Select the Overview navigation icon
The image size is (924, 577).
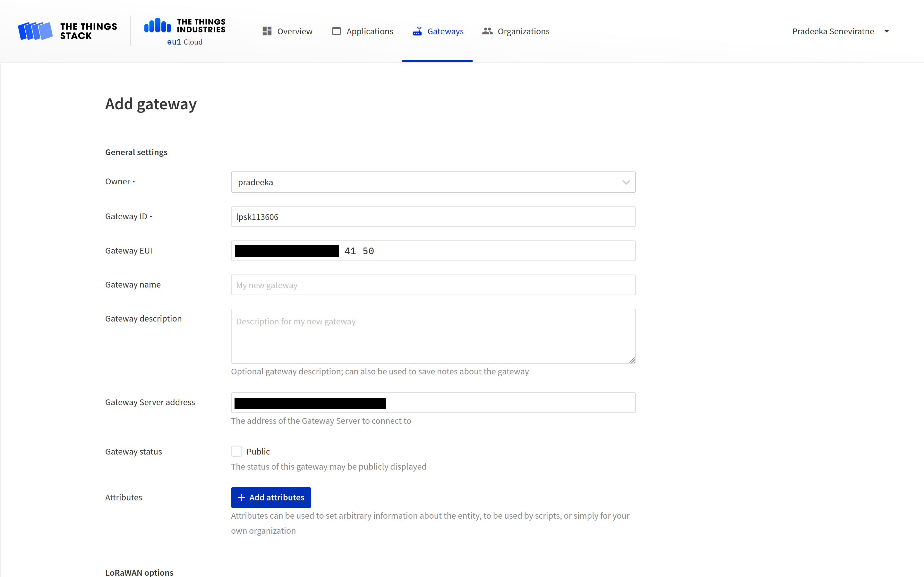pos(267,31)
